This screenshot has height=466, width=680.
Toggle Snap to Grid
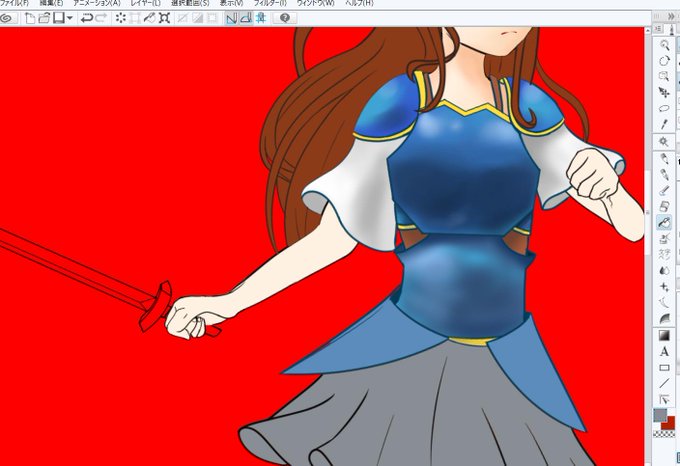coord(261,18)
